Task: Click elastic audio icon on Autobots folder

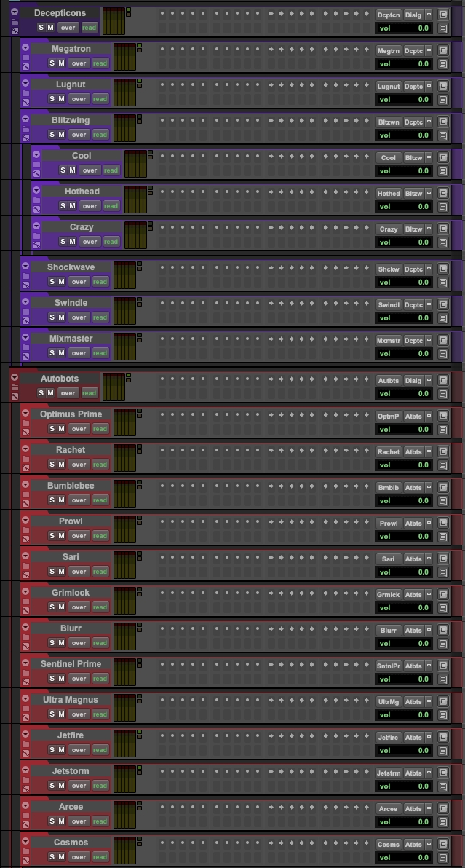Action: (x=15, y=397)
